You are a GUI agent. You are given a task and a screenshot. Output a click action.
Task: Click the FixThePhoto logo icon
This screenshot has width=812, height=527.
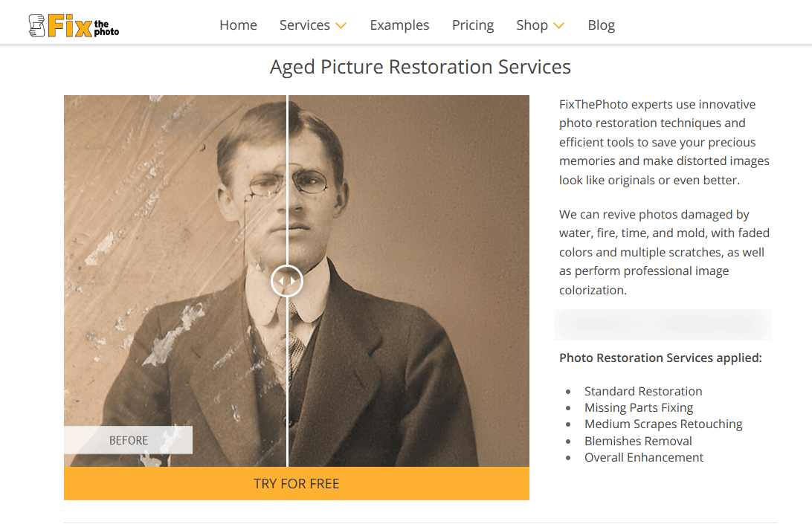pos(38,25)
